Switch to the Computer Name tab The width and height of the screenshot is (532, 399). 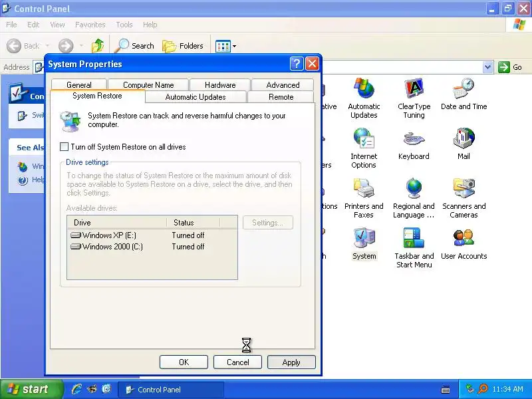148,85
